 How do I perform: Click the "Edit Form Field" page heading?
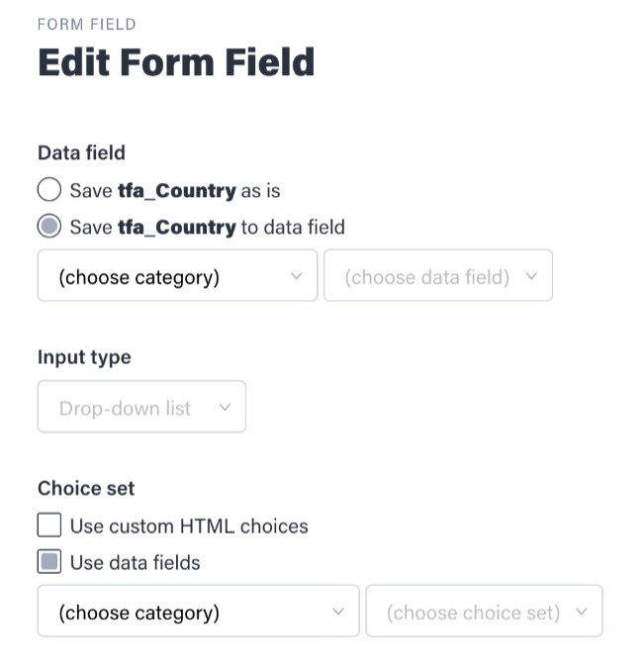coord(176,62)
